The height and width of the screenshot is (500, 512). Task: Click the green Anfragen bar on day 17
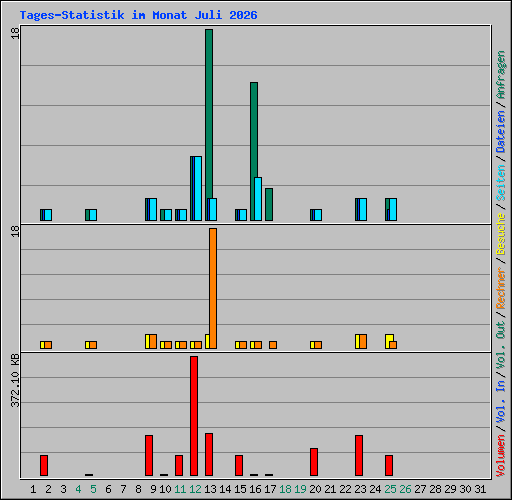click(269, 204)
